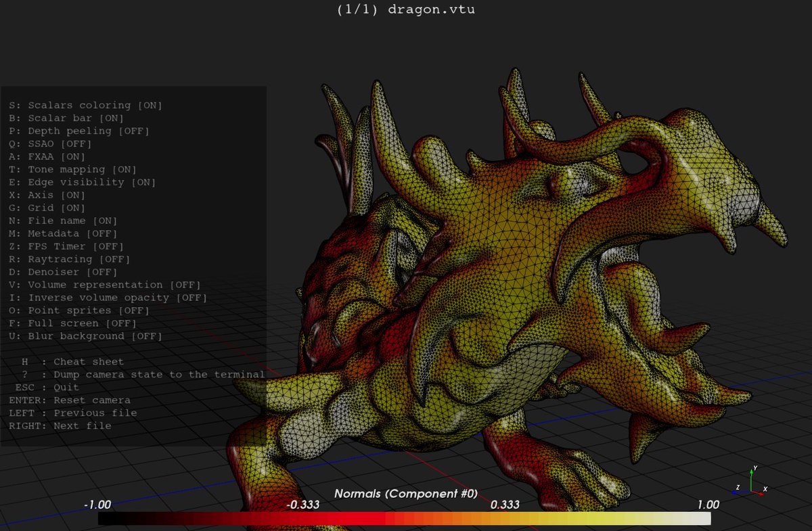Click the Z axis arrow on orientation widget

[735, 492]
